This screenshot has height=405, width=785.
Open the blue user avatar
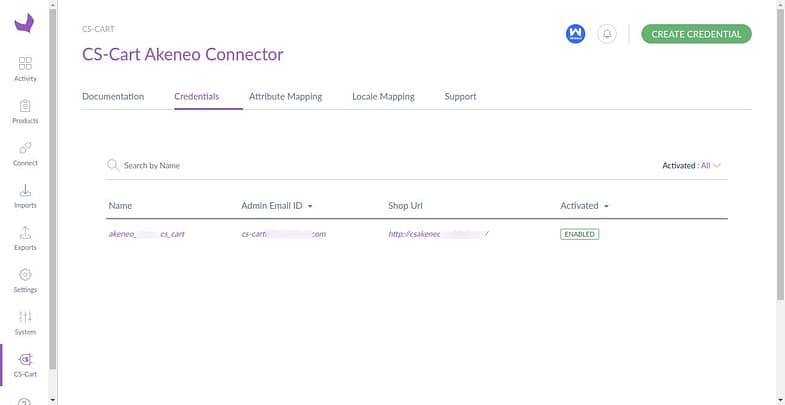coord(575,34)
